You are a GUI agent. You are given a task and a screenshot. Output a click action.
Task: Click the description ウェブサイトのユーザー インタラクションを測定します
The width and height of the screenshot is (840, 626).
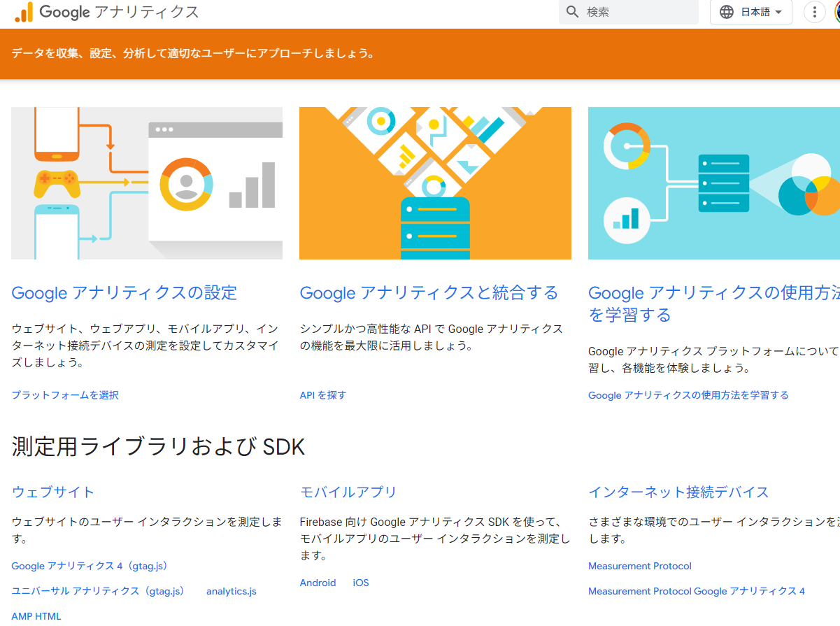point(147,530)
